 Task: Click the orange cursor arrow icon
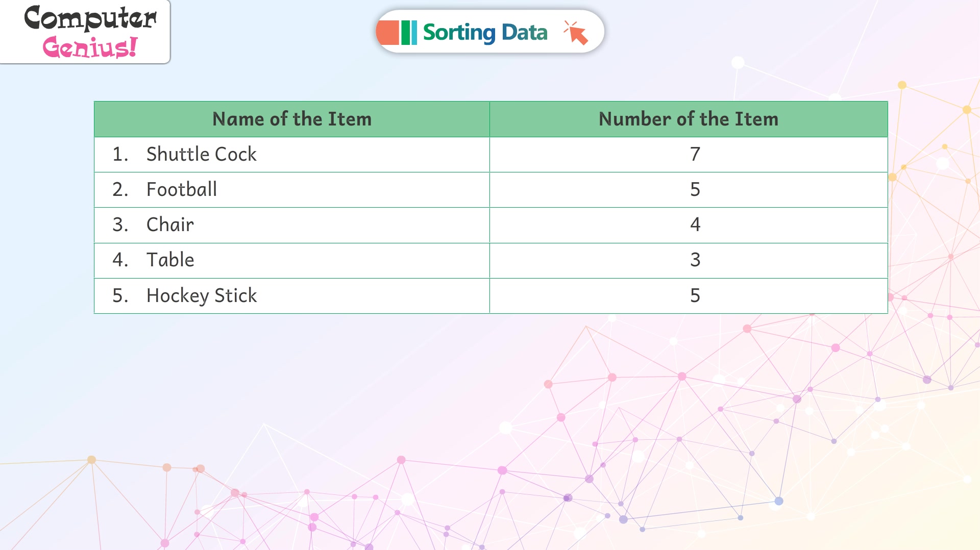[576, 33]
